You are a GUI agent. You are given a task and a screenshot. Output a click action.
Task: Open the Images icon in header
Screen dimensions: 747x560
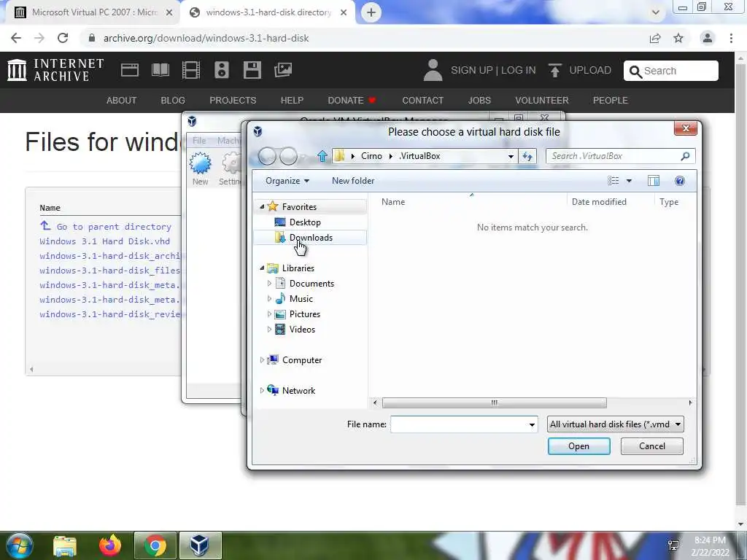[x=282, y=70]
